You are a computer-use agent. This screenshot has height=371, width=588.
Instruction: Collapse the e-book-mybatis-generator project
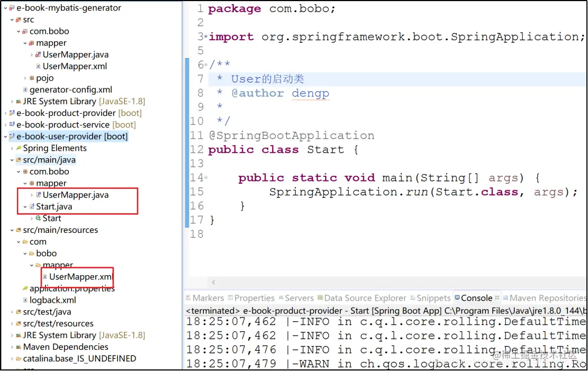[5, 8]
